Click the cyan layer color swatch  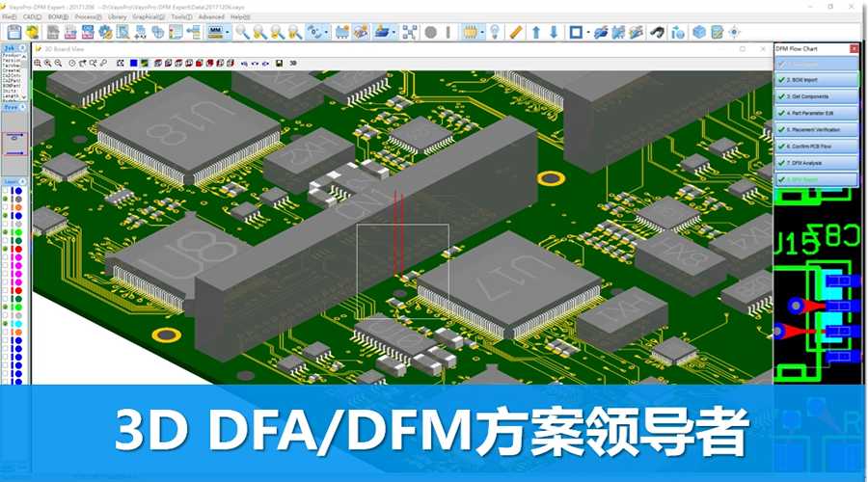[18, 324]
